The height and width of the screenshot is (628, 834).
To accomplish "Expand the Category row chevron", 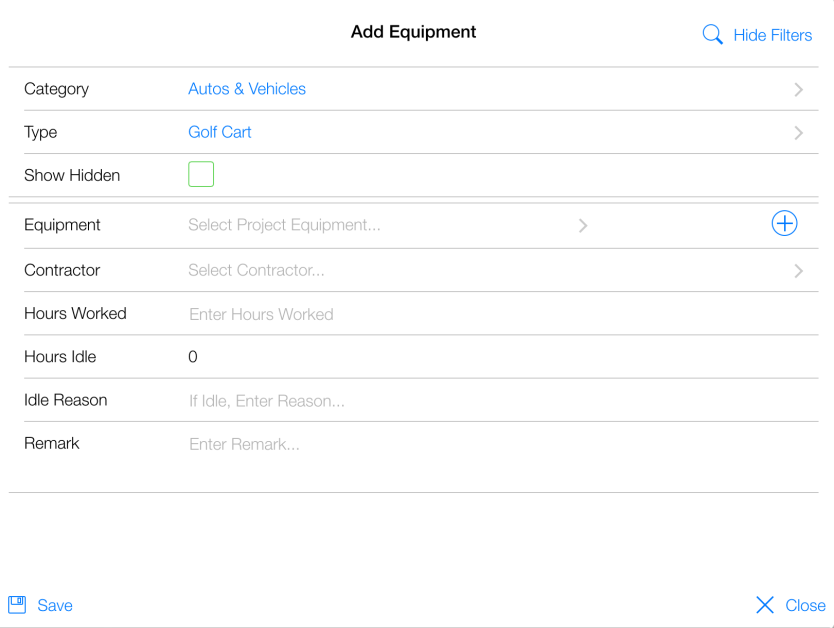I will 798,89.
